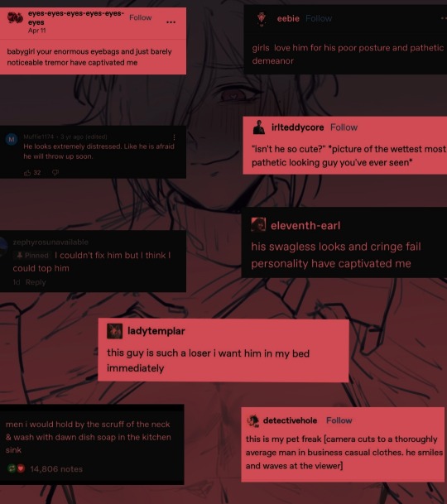Click the eebie avatar icon
Viewport: 447px width, 504px height.
pyautogui.click(x=262, y=19)
